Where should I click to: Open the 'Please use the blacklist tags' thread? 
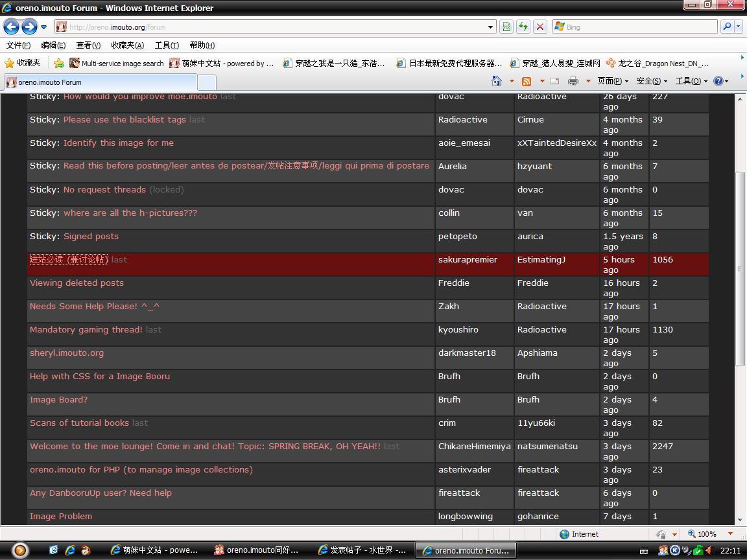click(x=124, y=119)
